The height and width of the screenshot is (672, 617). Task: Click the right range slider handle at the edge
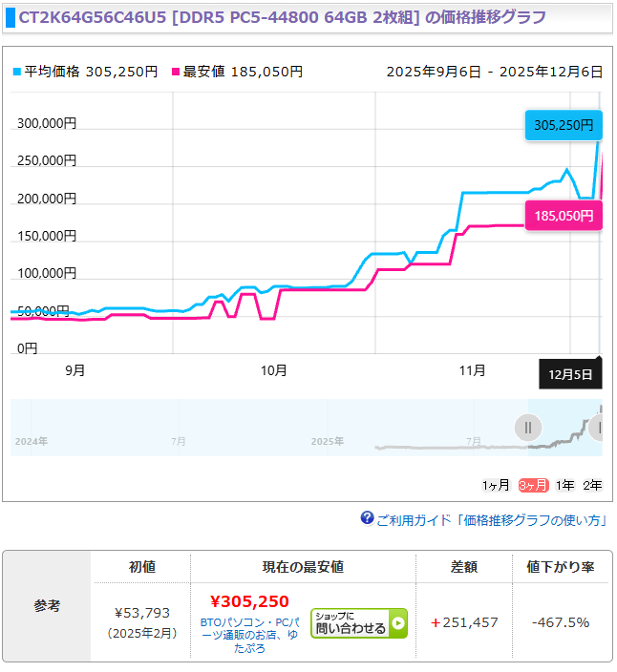[x=599, y=427]
